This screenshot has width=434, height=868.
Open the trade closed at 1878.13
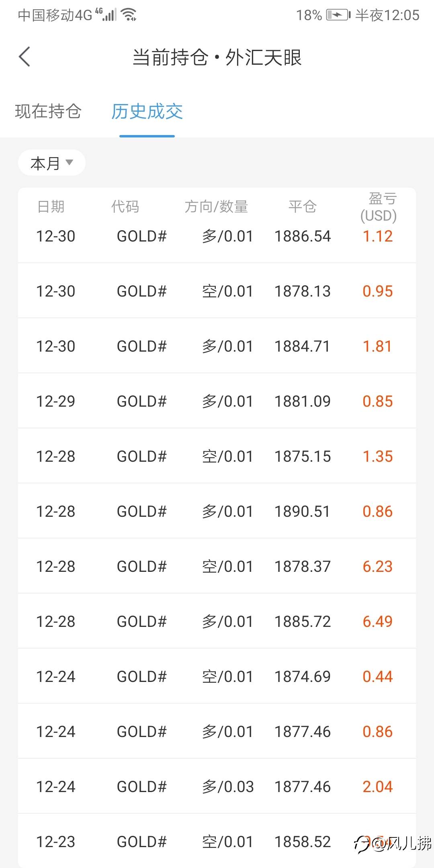point(217,291)
